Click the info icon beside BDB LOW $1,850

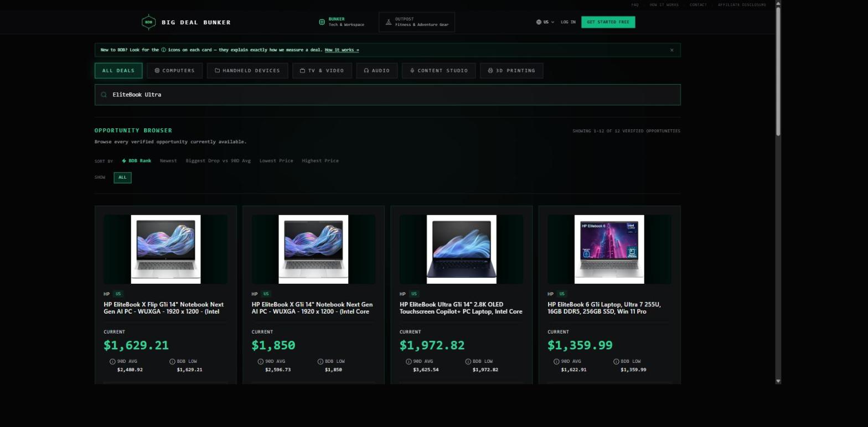coord(320,361)
